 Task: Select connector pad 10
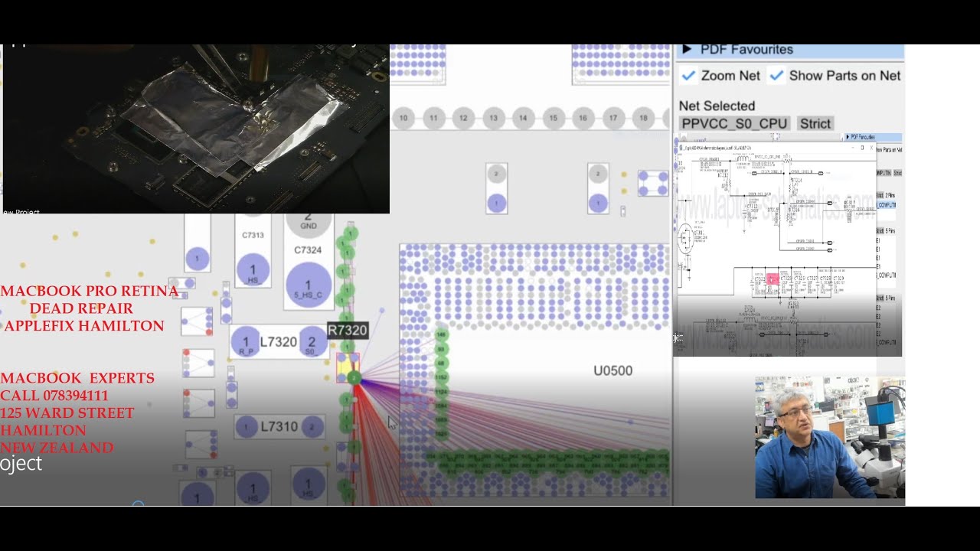point(403,118)
